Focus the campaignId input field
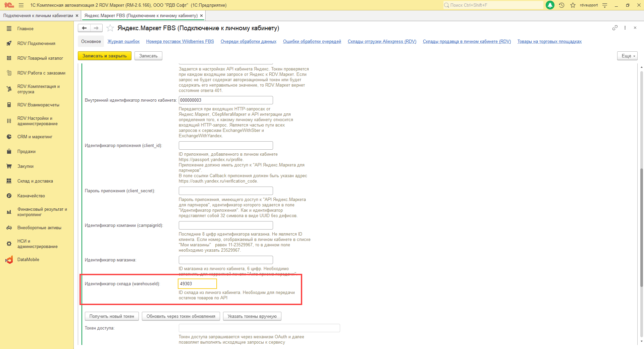 pyautogui.click(x=226, y=226)
